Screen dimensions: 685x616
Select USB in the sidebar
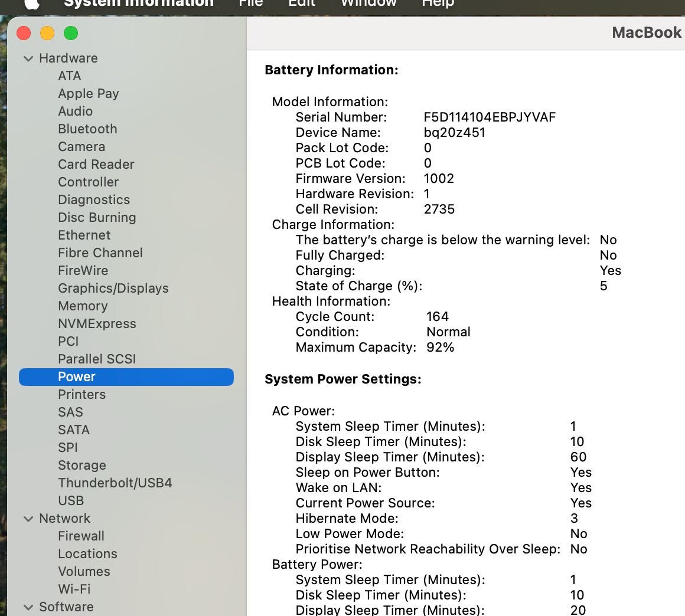tap(71, 501)
